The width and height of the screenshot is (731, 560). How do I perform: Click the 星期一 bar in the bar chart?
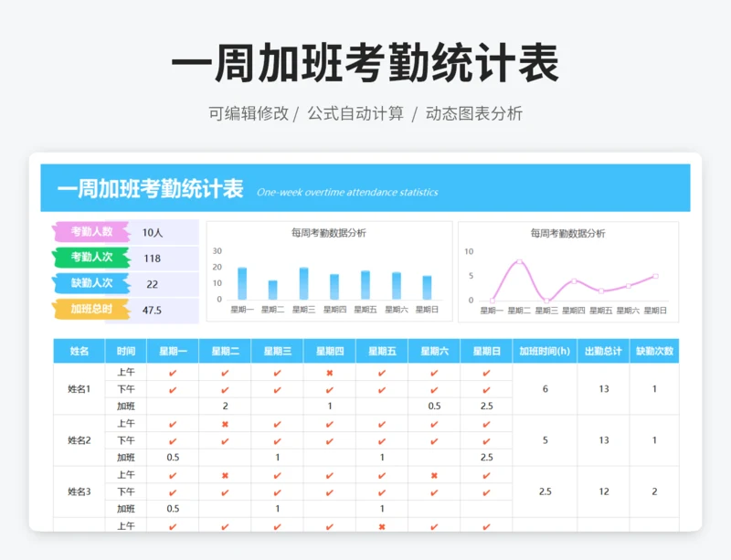point(242,283)
